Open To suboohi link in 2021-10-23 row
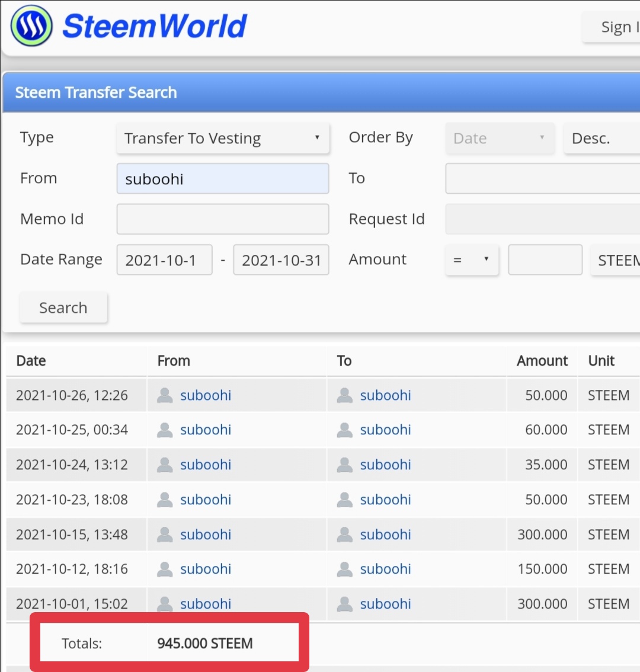The width and height of the screenshot is (640, 672). click(385, 500)
